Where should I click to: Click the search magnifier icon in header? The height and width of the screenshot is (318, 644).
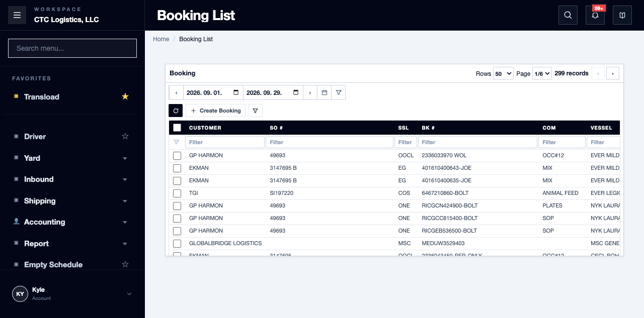pyautogui.click(x=568, y=15)
